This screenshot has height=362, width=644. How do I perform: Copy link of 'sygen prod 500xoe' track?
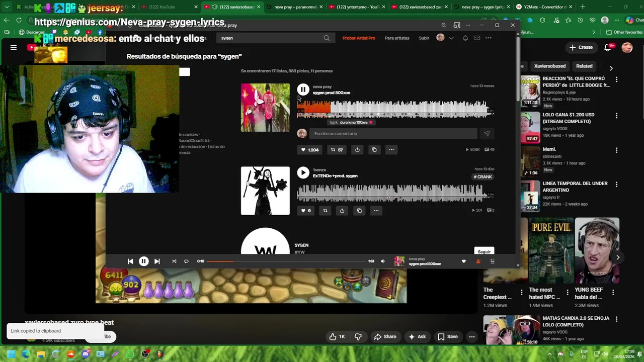pos(374,149)
